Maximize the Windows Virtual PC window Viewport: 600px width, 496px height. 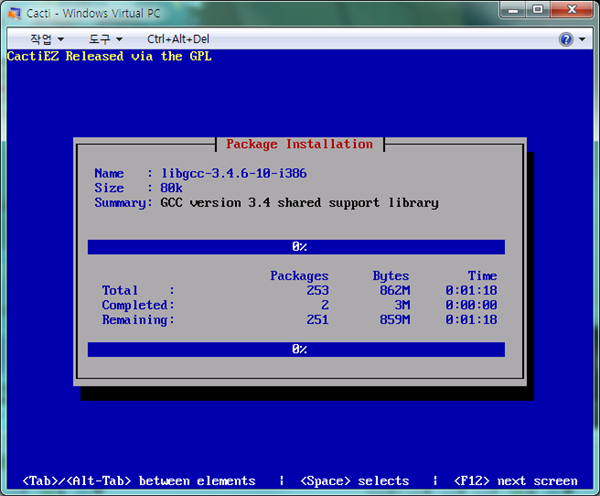(x=538, y=10)
